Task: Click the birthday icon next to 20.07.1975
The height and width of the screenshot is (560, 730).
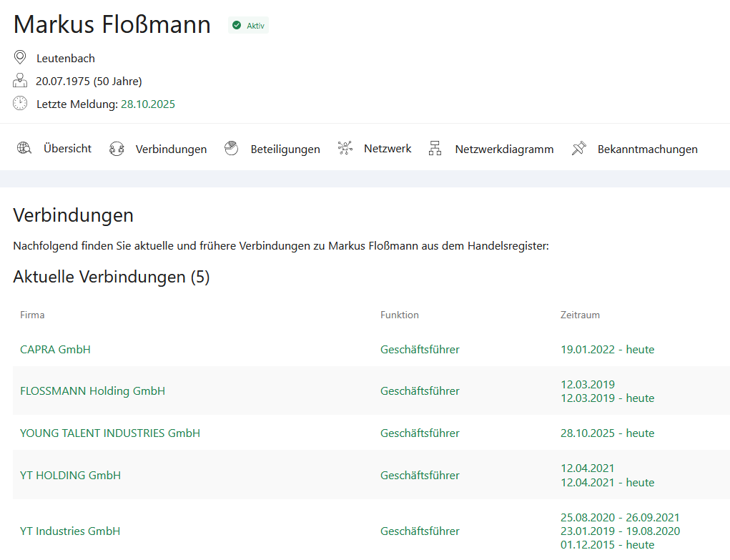Action: (20, 80)
